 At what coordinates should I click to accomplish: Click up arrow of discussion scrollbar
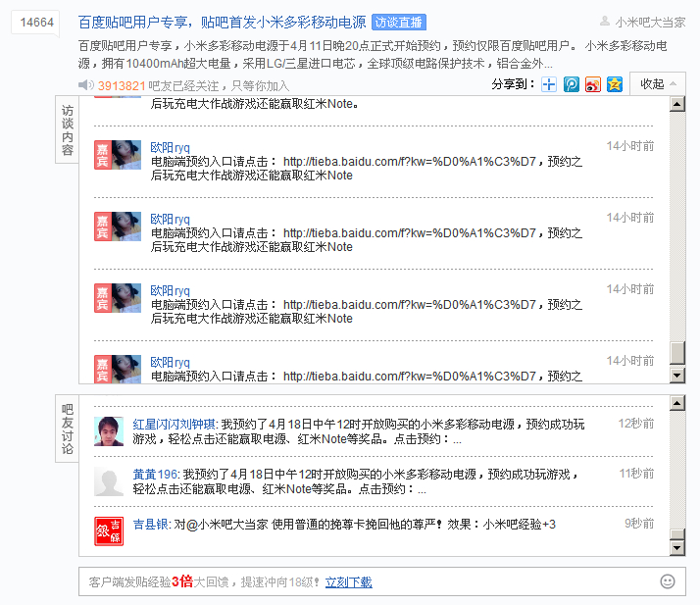click(677, 403)
